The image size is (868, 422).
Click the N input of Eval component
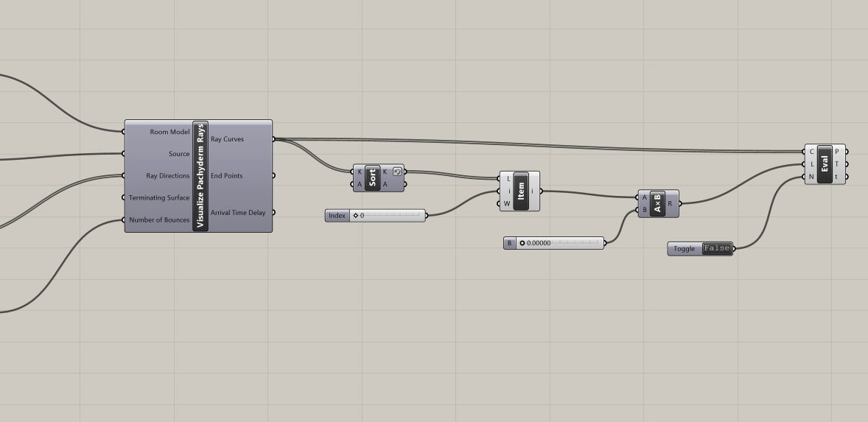(x=811, y=177)
